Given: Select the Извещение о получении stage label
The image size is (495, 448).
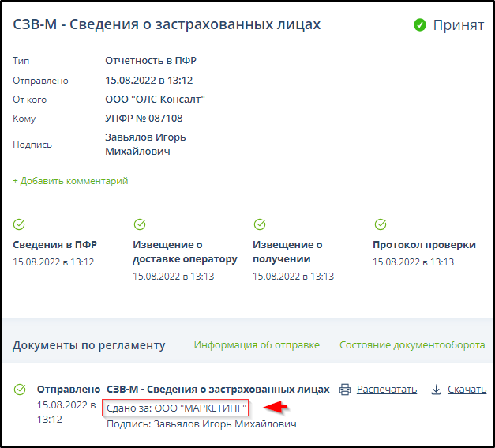Looking at the screenshot, I should click(x=287, y=252).
